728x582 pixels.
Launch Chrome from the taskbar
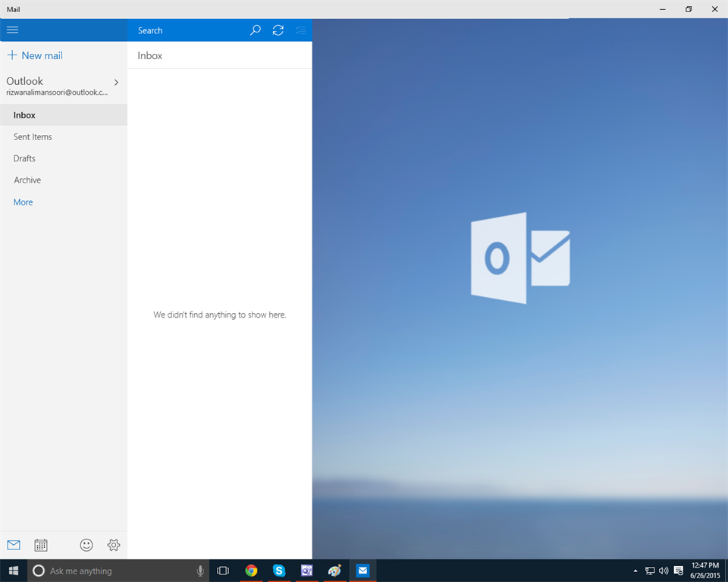point(251,571)
